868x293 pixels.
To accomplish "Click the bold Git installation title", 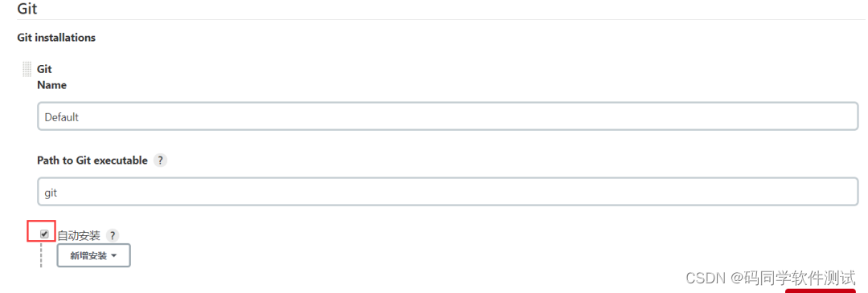I will point(44,69).
